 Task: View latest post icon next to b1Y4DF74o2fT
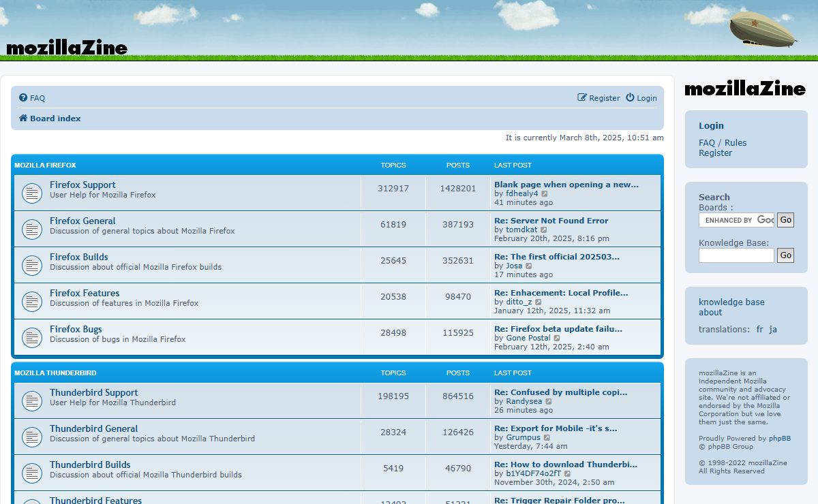click(567, 474)
